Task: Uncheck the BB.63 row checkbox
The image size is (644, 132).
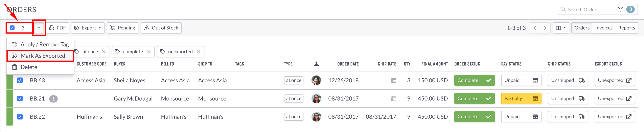Action: pos(20,81)
